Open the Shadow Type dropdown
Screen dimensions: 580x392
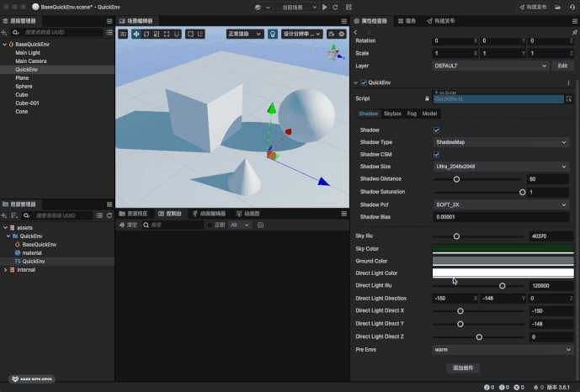(x=501, y=142)
